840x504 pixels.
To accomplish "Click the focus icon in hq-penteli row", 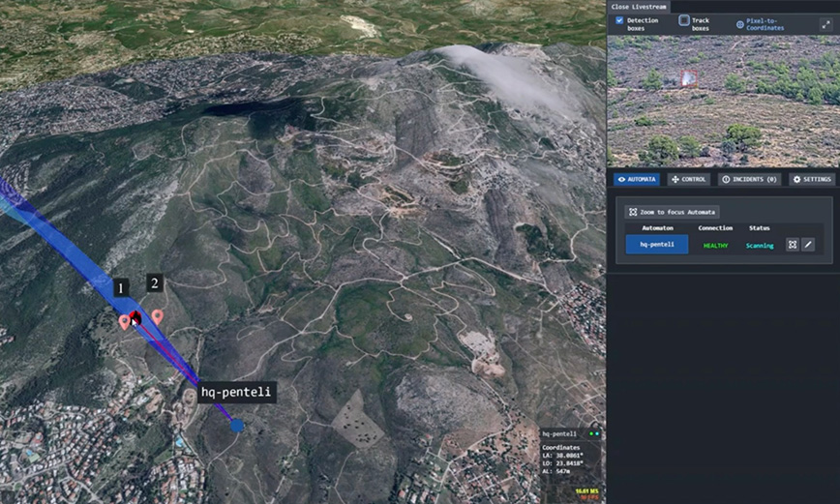I will click(792, 245).
